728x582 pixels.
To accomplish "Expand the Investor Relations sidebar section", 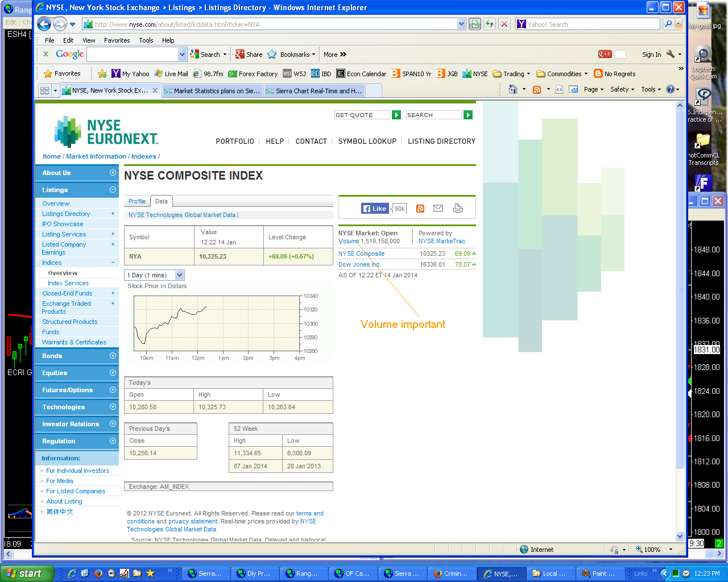I will (x=113, y=424).
